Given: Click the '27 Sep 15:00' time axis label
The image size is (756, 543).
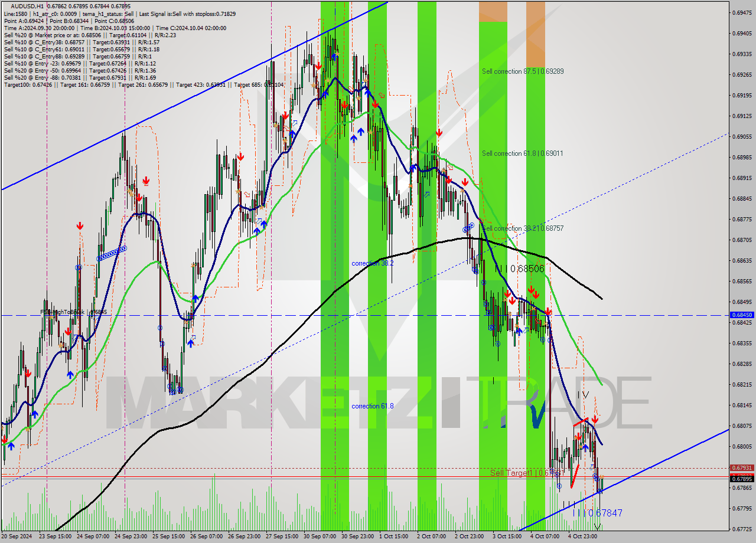Looking at the screenshot, I should point(282,537).
